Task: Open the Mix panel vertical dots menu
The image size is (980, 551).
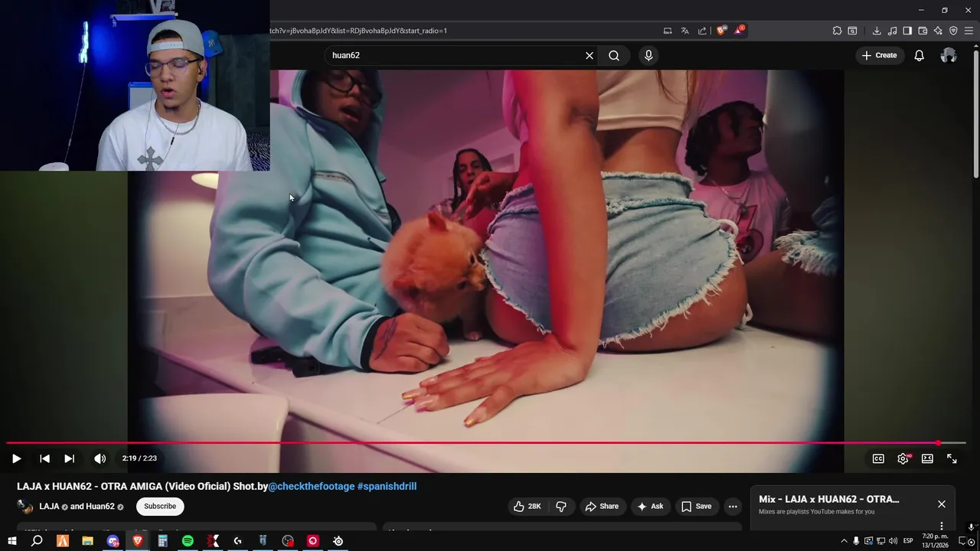Action: [942, 526]
